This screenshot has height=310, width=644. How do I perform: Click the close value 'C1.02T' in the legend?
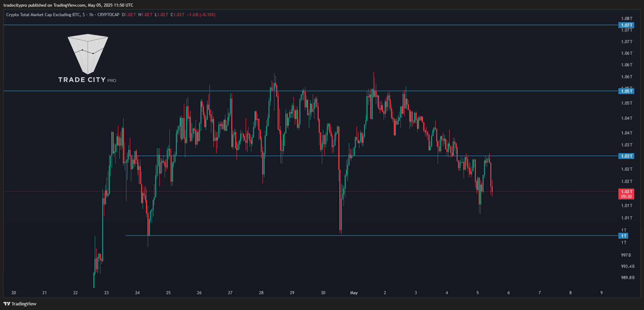coord(178,15)
